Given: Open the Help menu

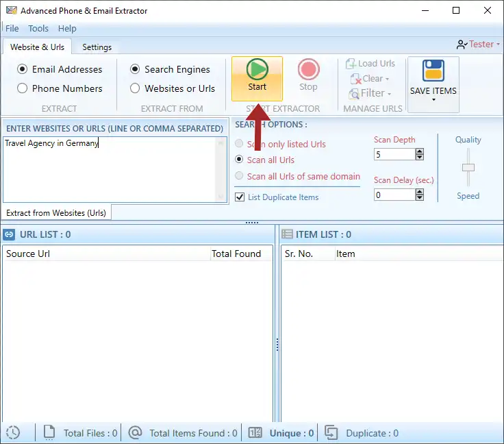Looking at the screenshot, I should (x=67, y=29).
